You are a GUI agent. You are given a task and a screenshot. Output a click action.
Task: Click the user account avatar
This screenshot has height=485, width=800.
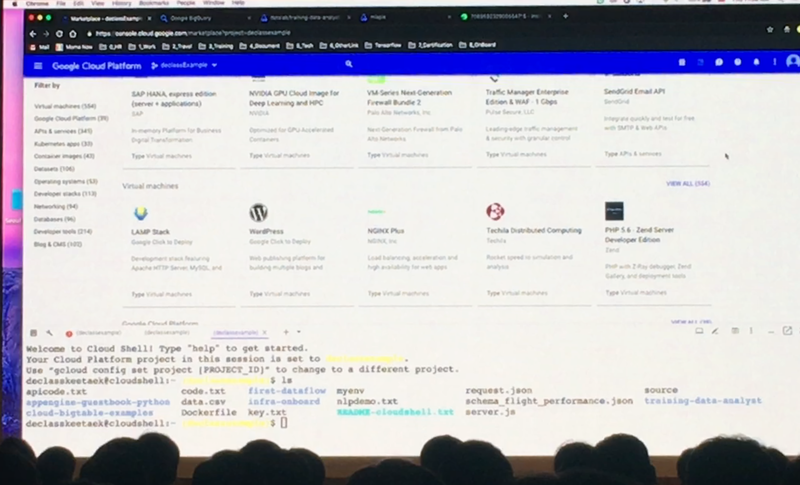click(792, 61)
